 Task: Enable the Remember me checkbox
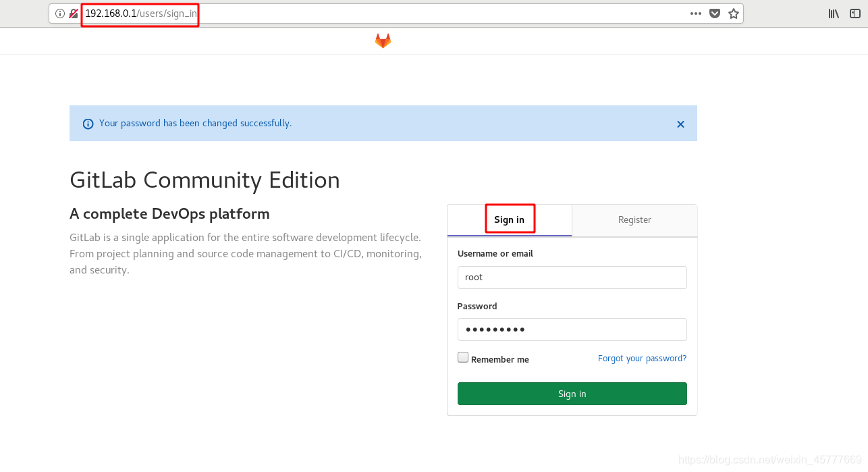click(463, 357)
